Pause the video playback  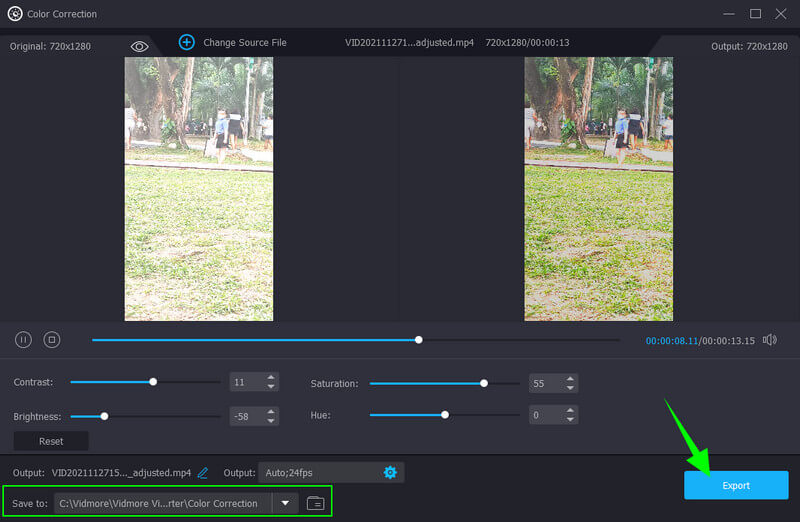click(23, 340)
